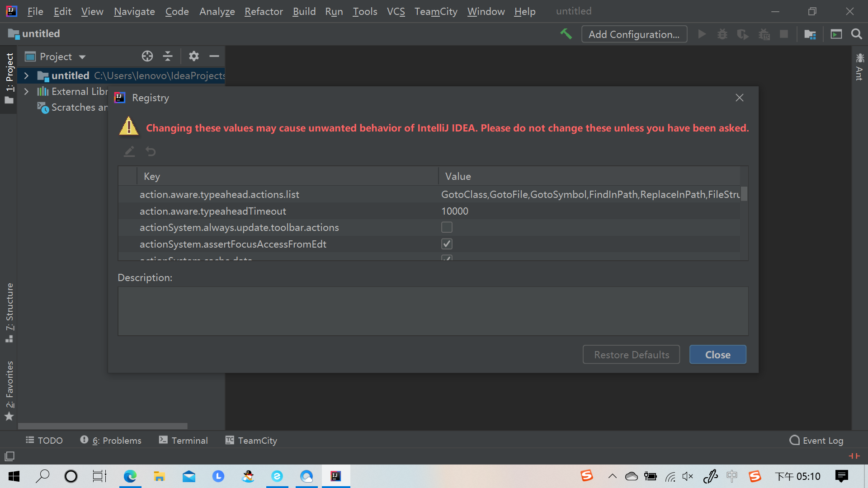Open the Refactor menu
This screenshot has width=868, height=488.
(264, 11)
